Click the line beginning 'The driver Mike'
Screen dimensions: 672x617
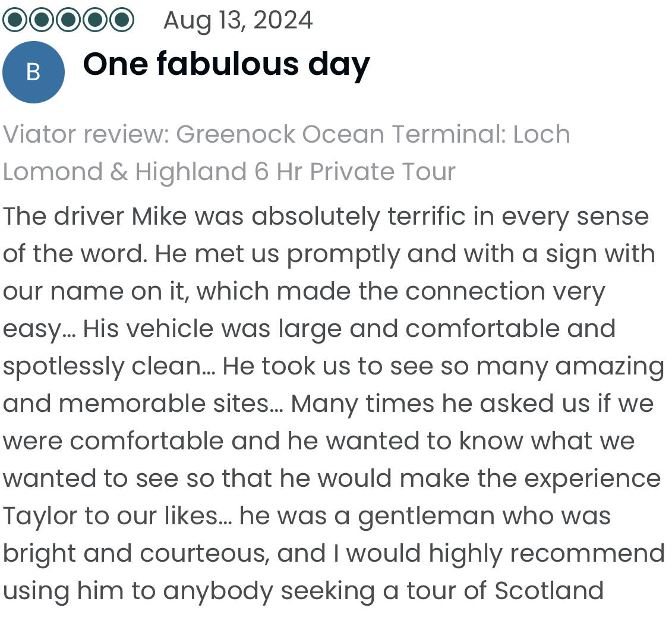coord(326,216)
